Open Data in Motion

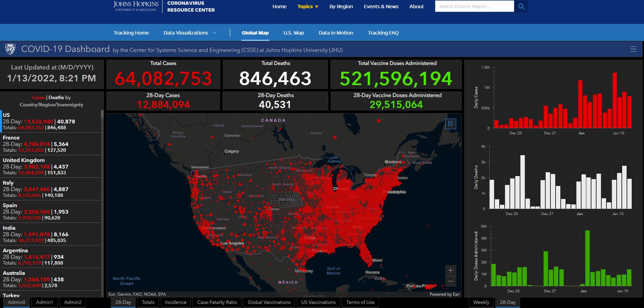[x=336, y=33]
